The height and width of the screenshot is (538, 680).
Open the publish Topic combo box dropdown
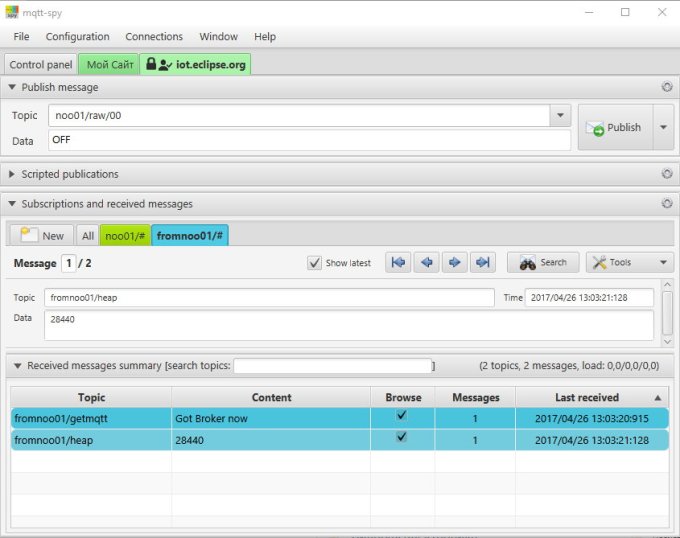pos(561,116)
